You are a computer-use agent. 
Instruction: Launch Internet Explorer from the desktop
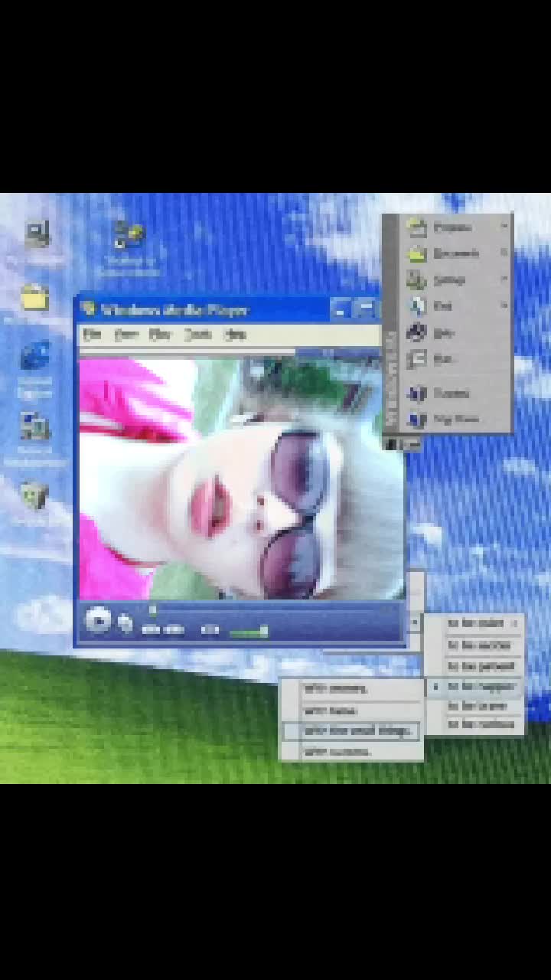[x=35, y=358]
